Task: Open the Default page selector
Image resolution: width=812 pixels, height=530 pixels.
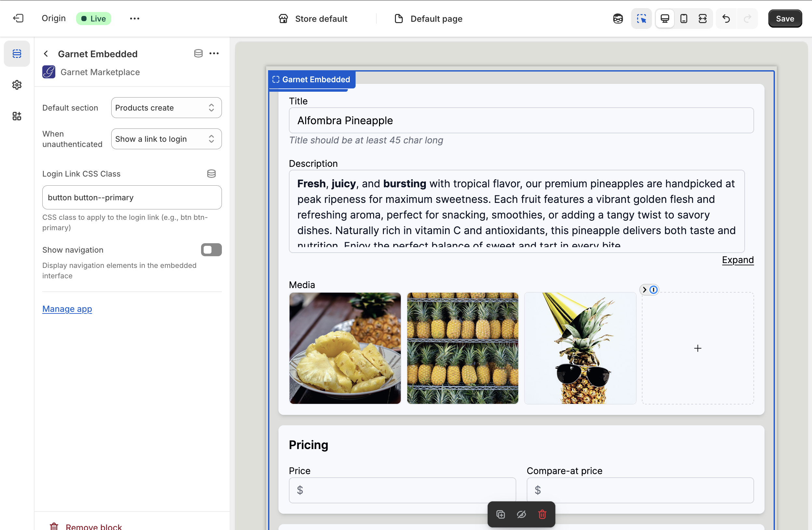Action: point(428,19)
